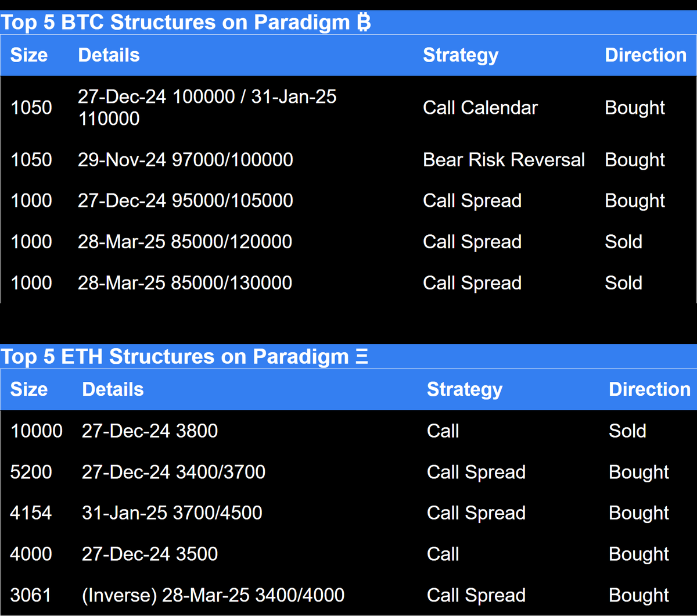
Task: Click the 'Call Calendar' strategy cell
Action: point(480,108)
